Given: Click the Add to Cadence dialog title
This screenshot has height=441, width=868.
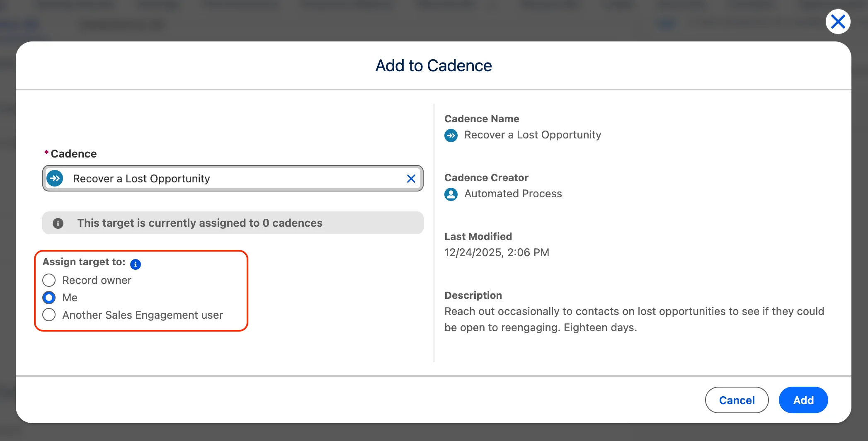Looking at the screenshot, I should pyautogui.click(x=434, y=65).
